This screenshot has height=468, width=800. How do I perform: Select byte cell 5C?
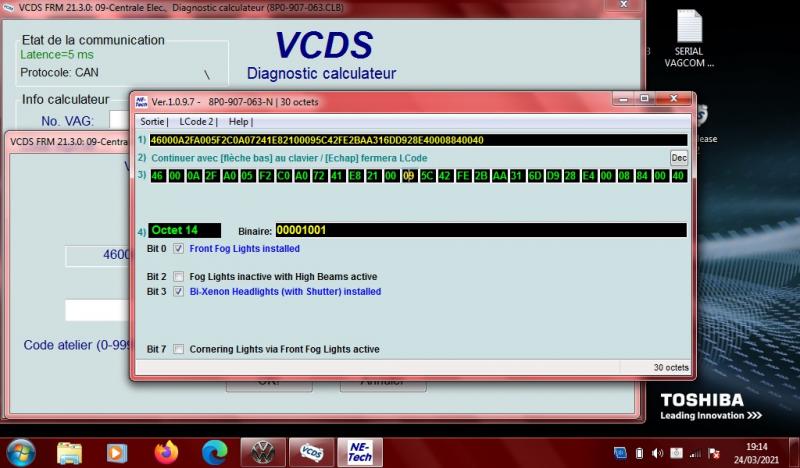coord(427,176)
